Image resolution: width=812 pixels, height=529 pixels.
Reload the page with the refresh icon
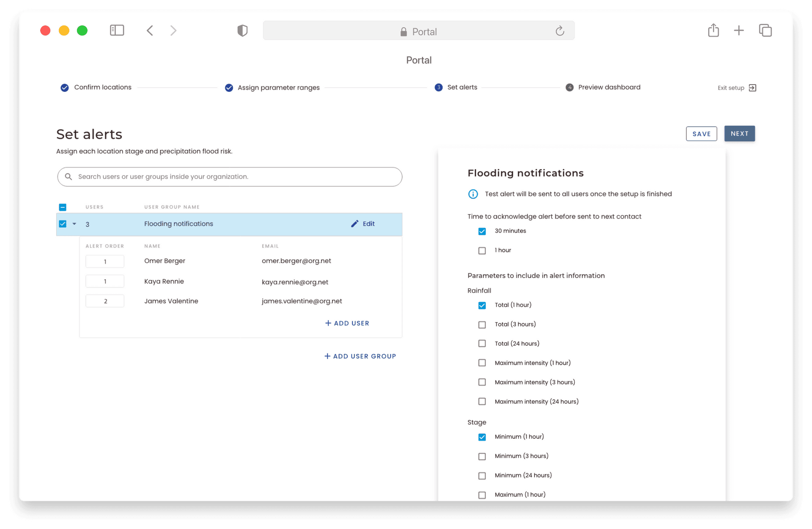tap(560, 31)
